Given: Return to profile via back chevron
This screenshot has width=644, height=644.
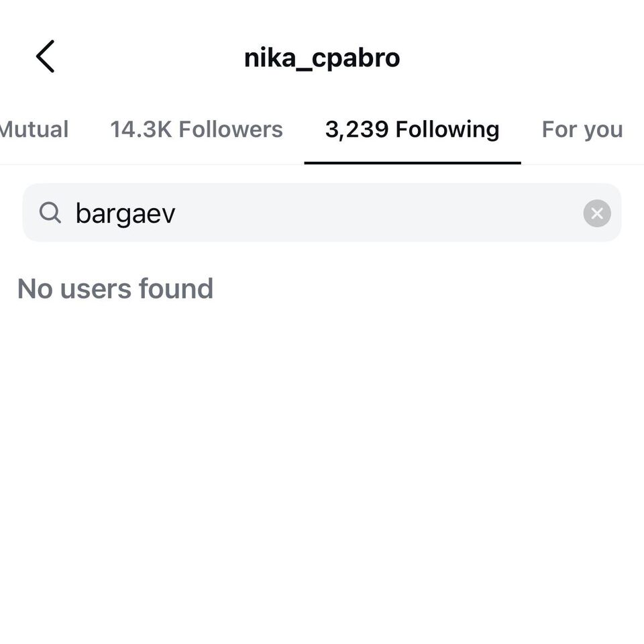Looking at the screenshot, I should (45, 56).
